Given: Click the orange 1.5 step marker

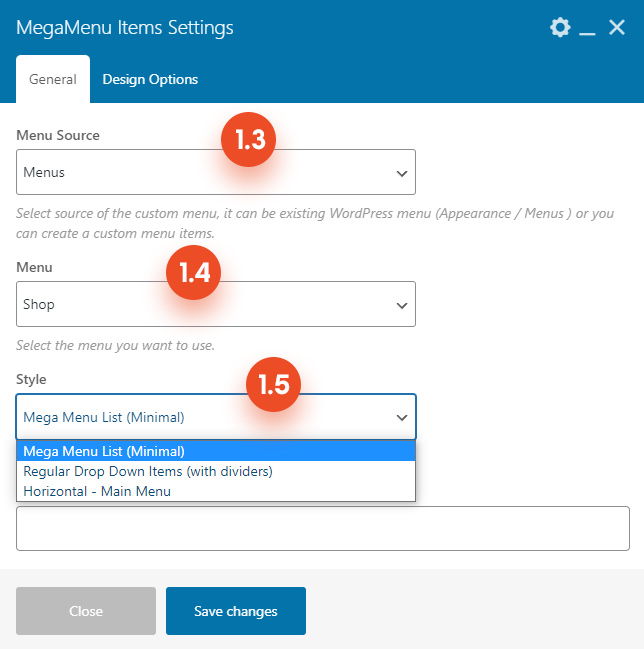Looking at the screenshot, I should [274, 385].
